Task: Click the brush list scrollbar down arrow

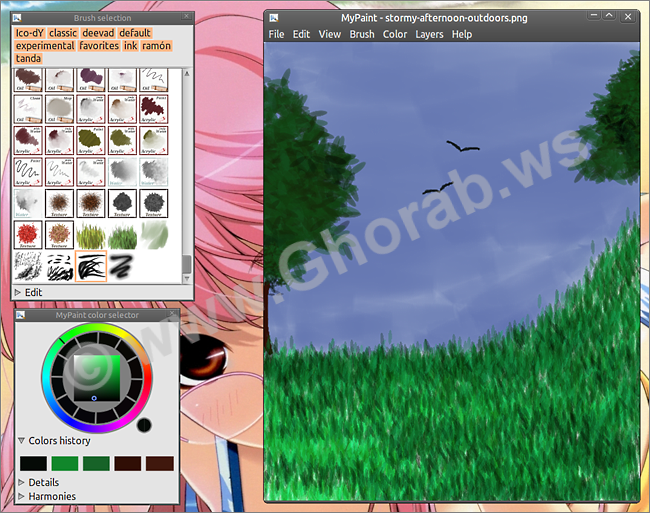Action: click(x=187, y=278)
